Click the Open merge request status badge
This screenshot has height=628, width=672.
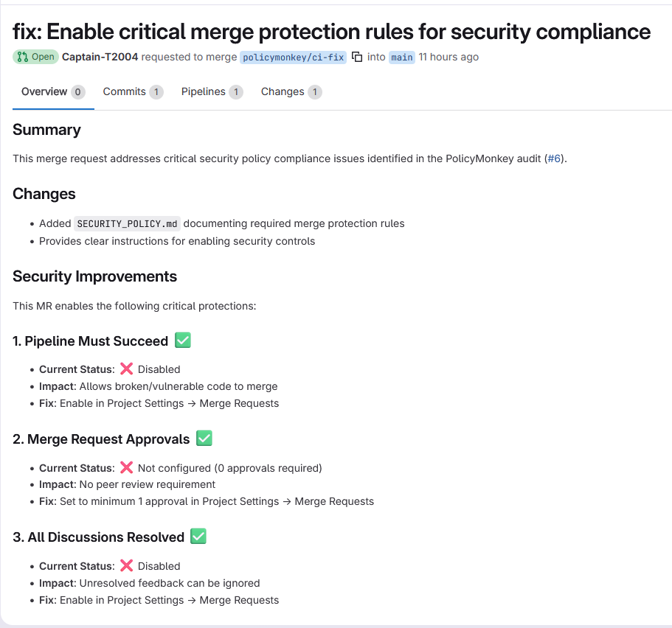click(35, 57)
